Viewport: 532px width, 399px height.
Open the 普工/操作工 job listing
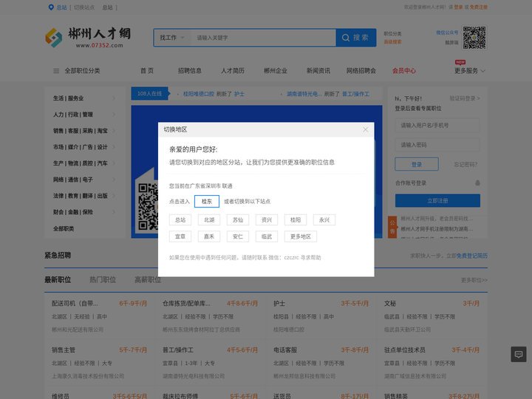[x=177, y=349]
